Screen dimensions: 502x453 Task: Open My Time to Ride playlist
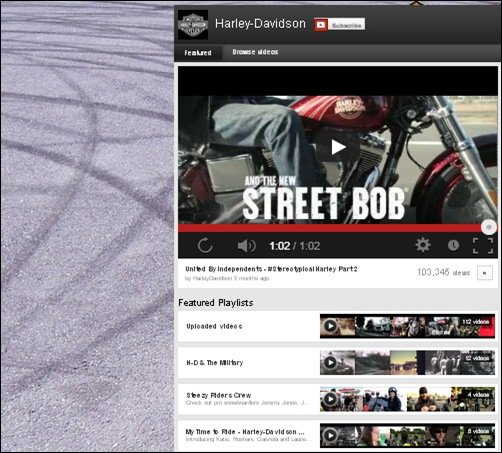pyautogui.click(x=245, y=432)
